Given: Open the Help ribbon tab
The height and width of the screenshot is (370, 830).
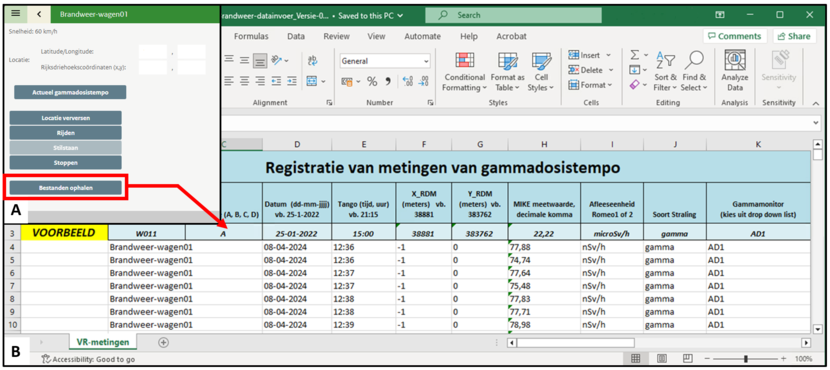Looking at the screenshot, I should 469,37.
